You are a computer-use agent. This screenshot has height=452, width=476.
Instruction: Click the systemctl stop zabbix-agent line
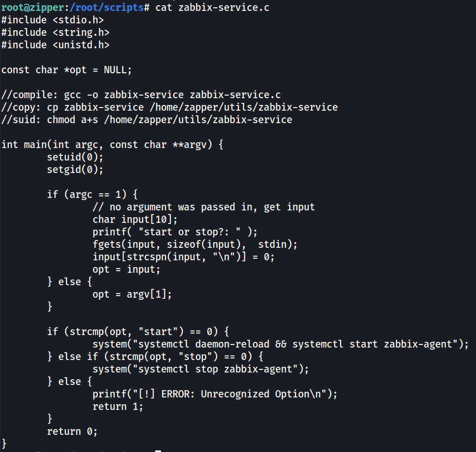point(201,369)
